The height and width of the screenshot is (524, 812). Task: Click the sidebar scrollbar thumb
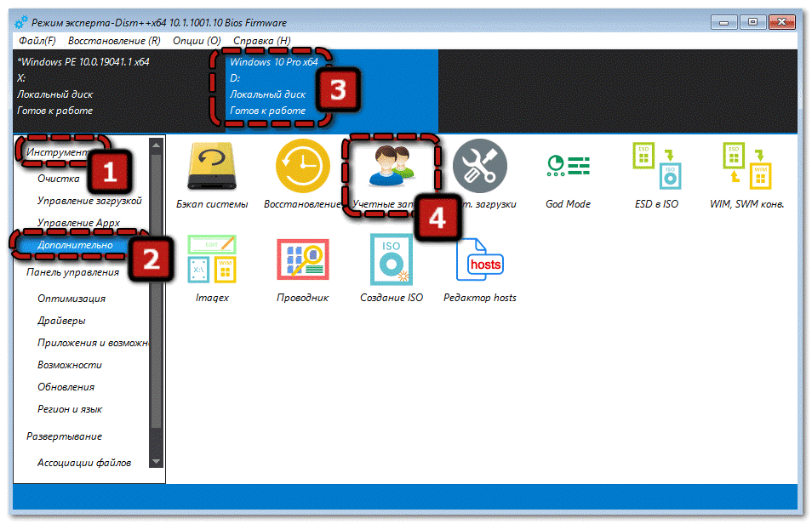[156, 291]
